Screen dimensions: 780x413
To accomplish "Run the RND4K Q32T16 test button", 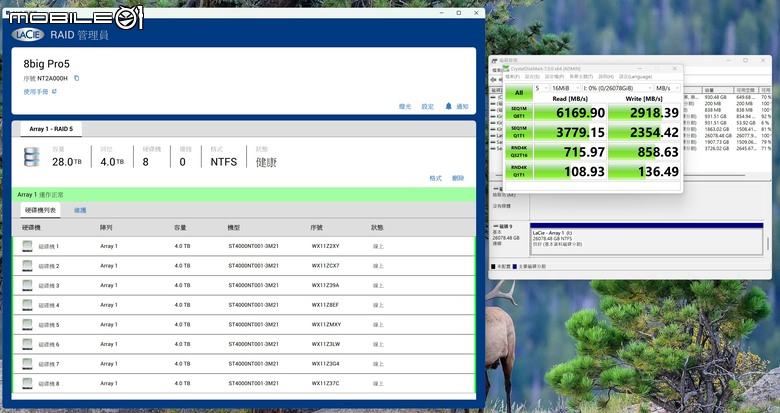I will pos(519,152).
